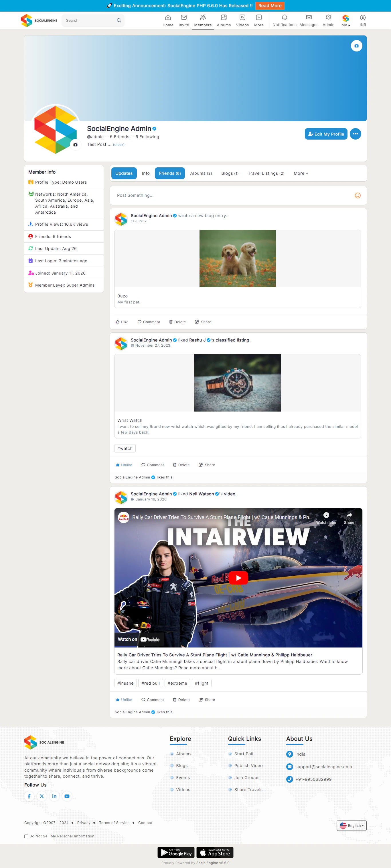Open the #watch hashtag
The height and width of the screenshot is (868, 391).
(x=125, y=448)
